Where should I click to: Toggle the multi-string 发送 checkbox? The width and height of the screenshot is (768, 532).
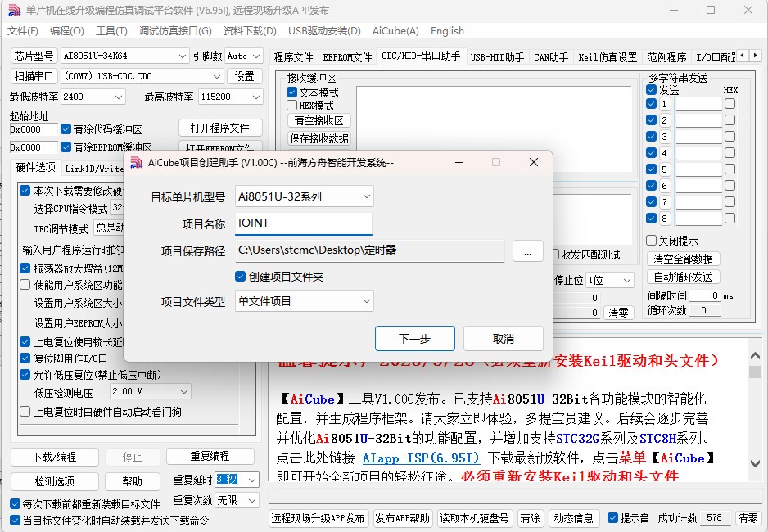[x=651, y=89]
